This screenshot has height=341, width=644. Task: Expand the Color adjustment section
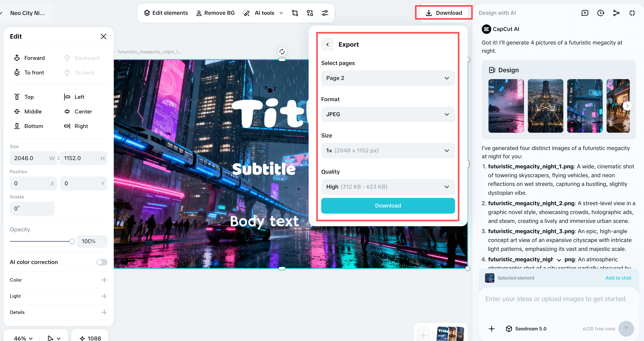pos(104,280)
